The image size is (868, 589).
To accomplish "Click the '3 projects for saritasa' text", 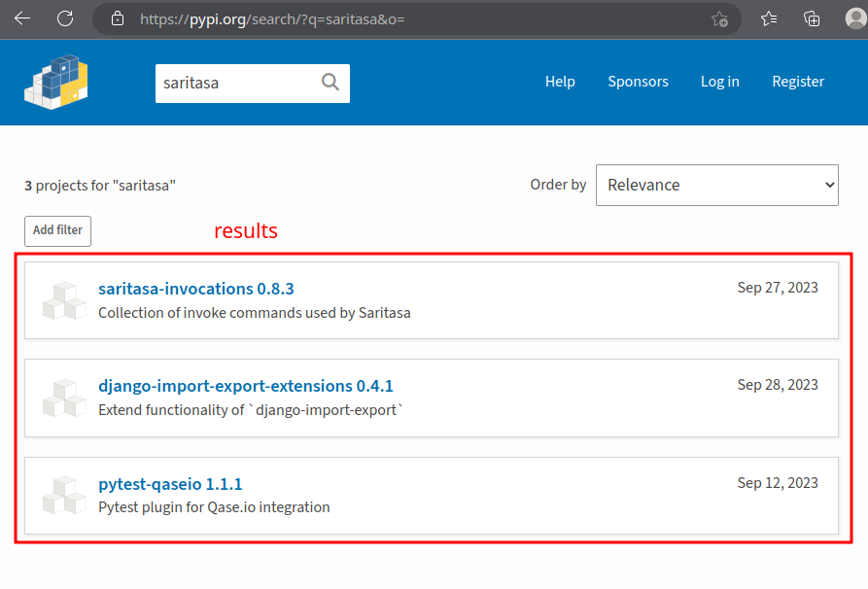I will coord(100,186).
